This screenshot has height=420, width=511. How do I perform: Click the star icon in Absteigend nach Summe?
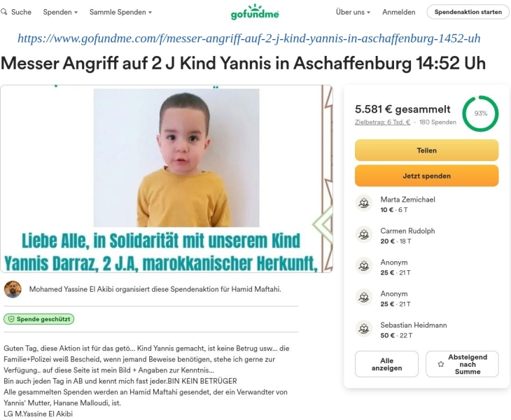441,364
